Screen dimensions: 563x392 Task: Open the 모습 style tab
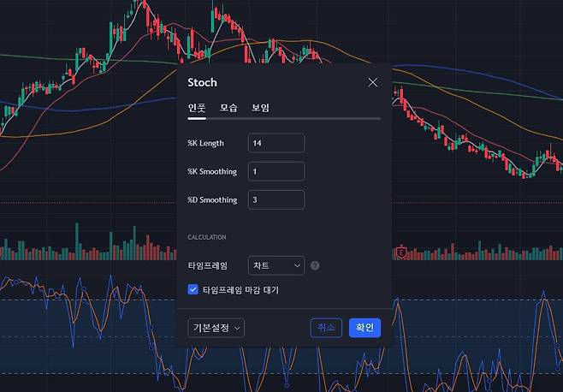[x=228, y=108]
